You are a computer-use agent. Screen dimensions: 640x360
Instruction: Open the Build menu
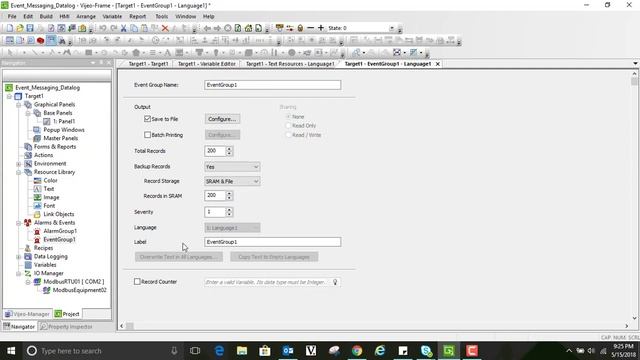pyautogui.click(x=46, y=16)
